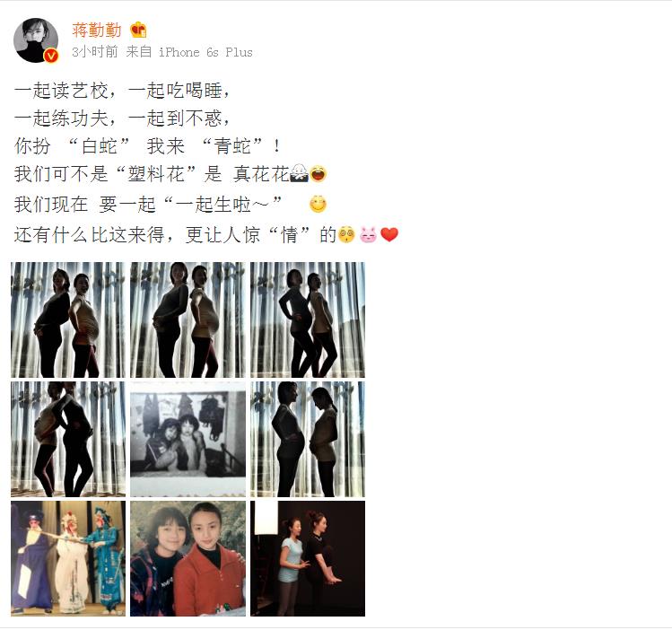Click the laughing open-mouth emoji
Viewport: 672px width, 630px height.
(318, 173)
